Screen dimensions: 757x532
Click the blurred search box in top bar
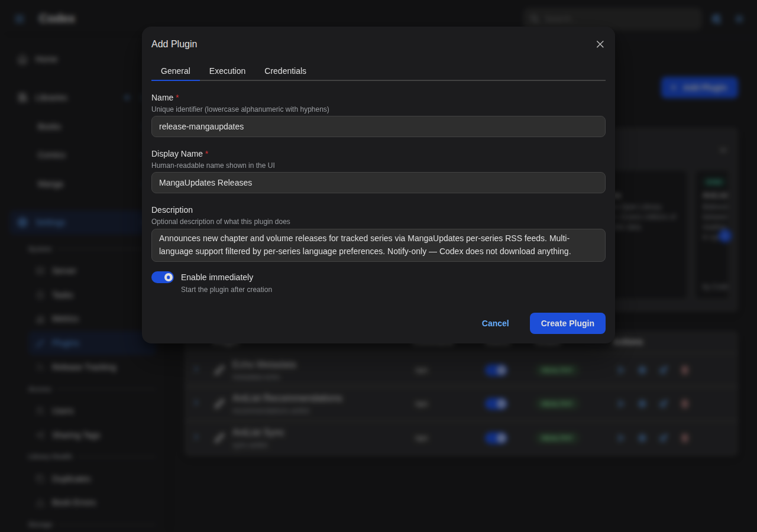coord(612,19)
